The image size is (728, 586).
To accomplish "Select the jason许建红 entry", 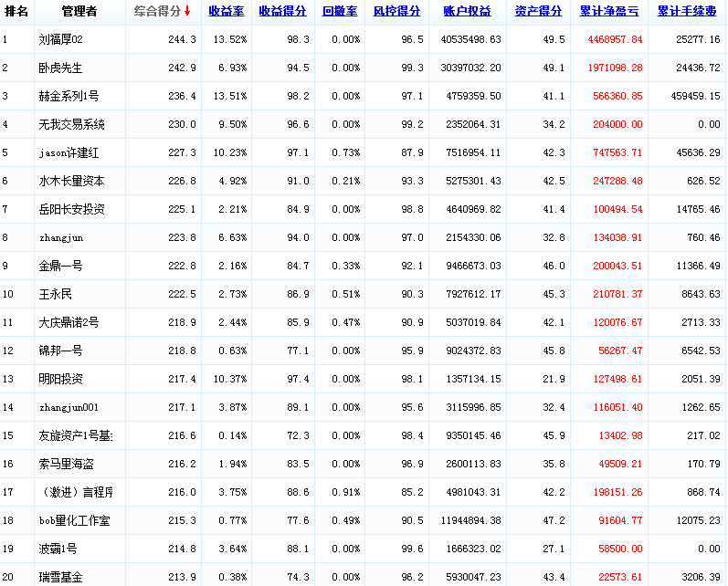I will [x=71, y=153].
